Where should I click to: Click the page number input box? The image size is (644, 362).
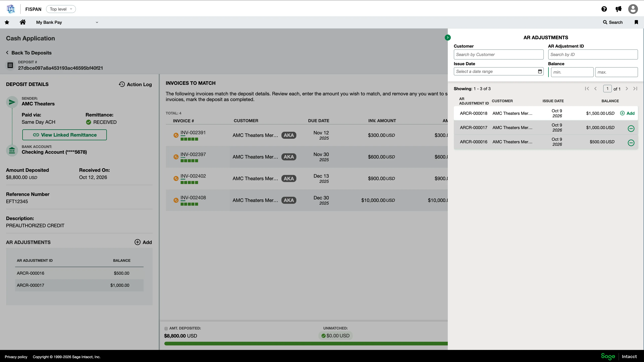(x=607, y=89)
